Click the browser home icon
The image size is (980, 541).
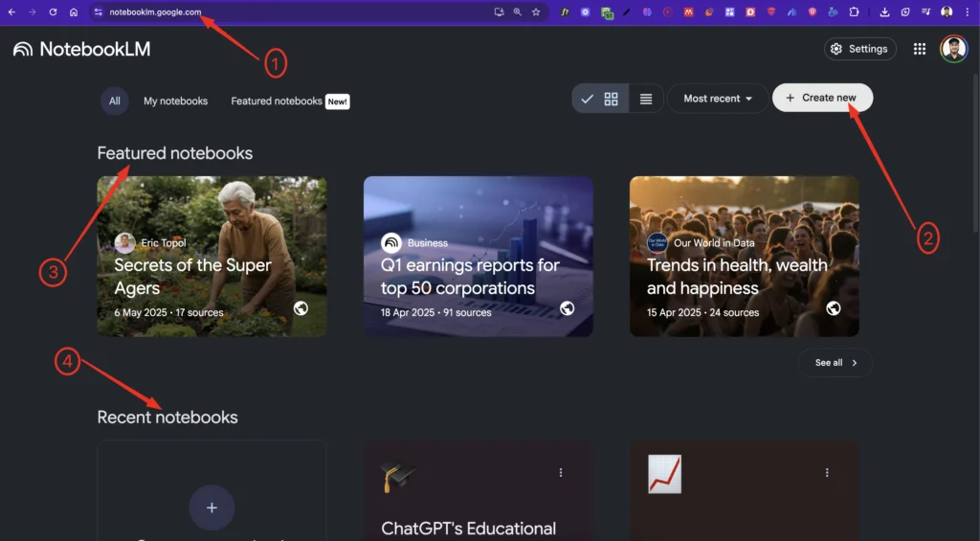[x=74, y=11]
